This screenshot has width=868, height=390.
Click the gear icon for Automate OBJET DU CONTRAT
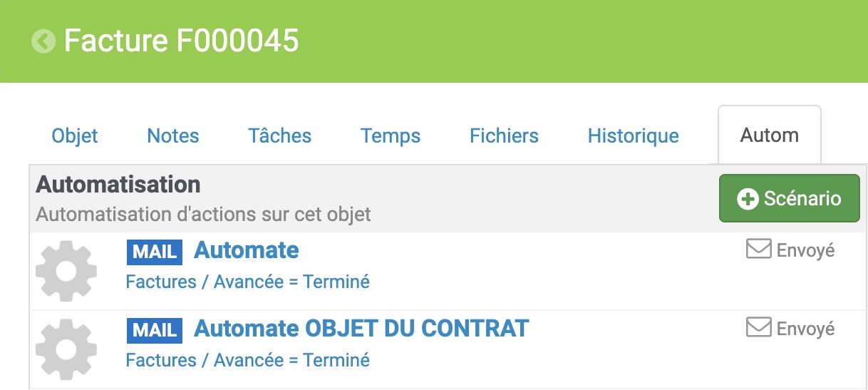[x=66, y=349]
